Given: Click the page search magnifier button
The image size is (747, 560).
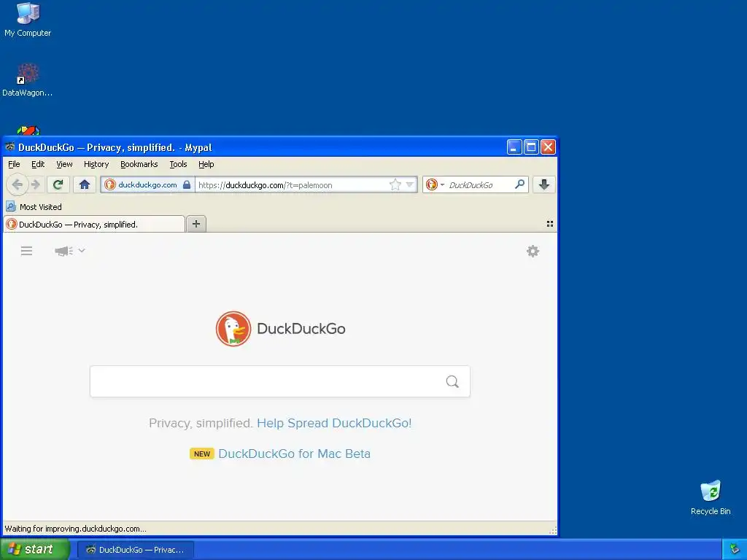Looking at the screenshot, I should 452,381.
